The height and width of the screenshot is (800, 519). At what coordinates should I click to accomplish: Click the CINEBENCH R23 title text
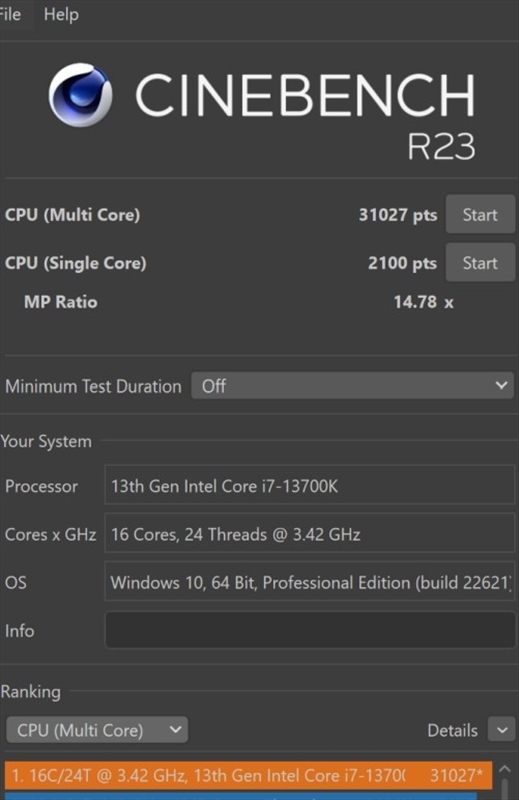click(x=305, y=115)
